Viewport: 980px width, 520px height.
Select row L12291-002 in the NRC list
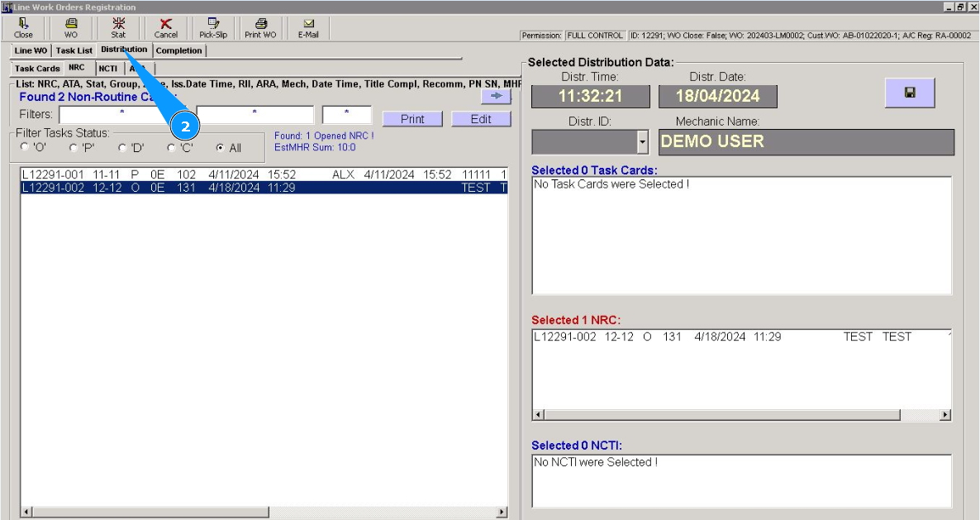(x=264, y=188)
